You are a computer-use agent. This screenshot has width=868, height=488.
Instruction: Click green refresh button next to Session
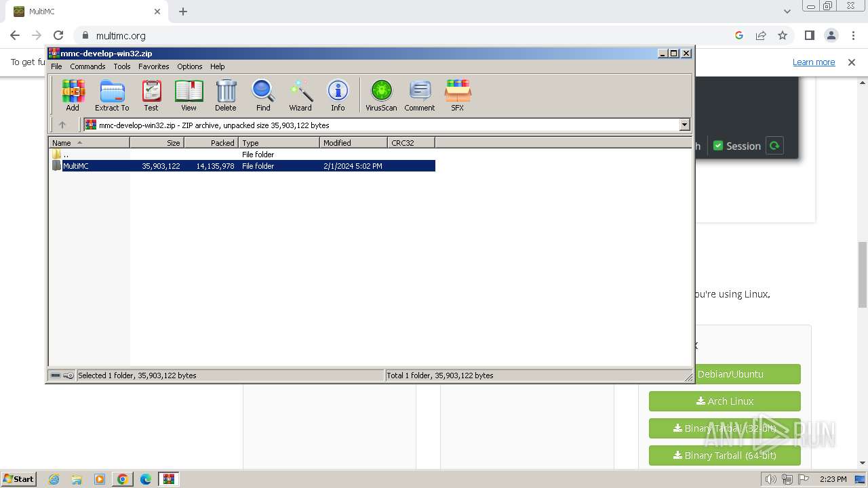coord(774,146)
